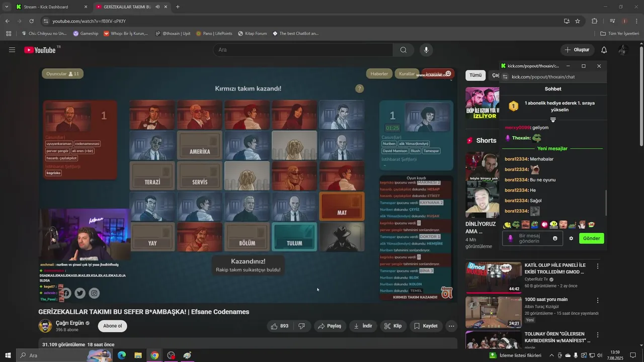This screenshot has height=362, width=644.
Task: Dislike the video with thumbs-down icon
Action: click(x=302, y=326)
